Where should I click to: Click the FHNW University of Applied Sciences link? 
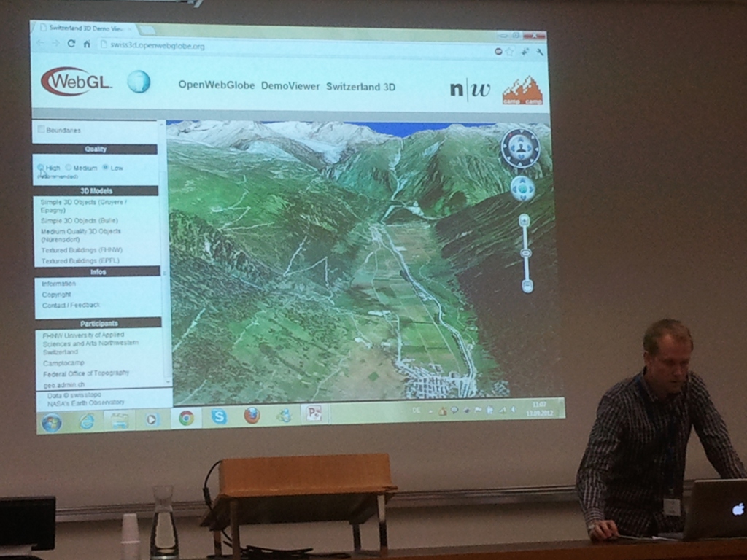(x=90, y=343)
